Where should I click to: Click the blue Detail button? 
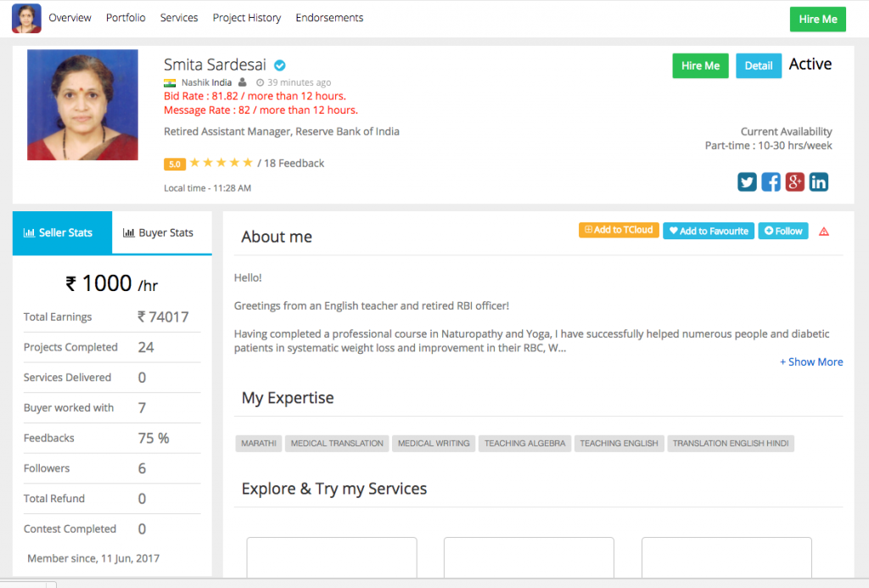(759, 66)
